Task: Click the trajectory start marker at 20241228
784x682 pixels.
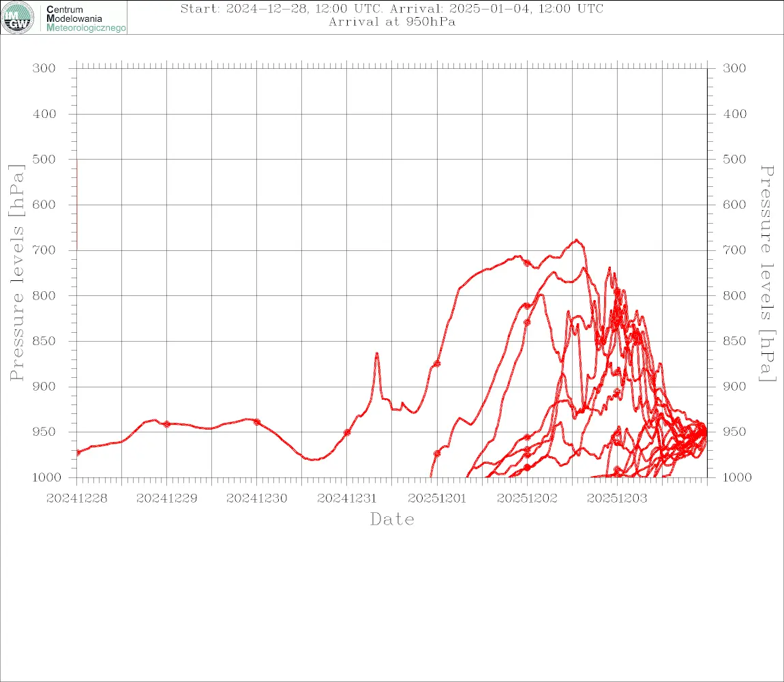Action: click(x=78, y=453)
